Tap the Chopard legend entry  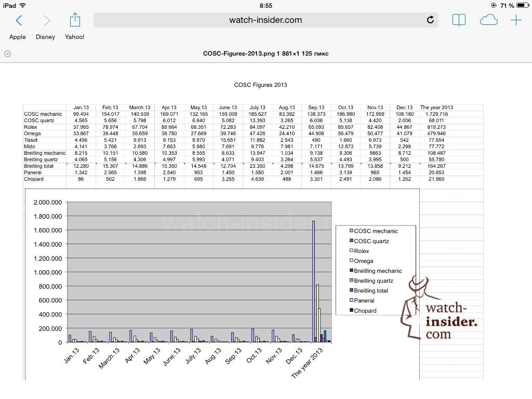[x=363, y=311]
